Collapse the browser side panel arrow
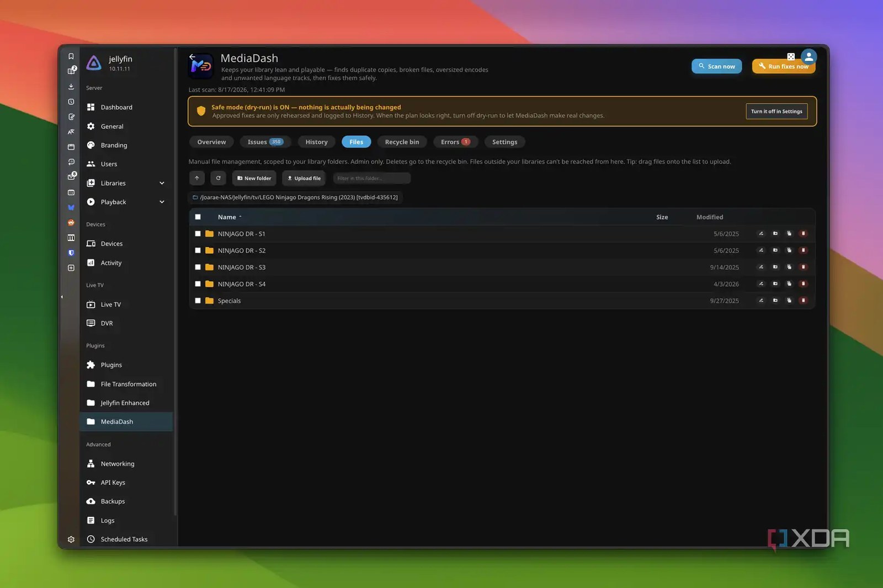883x588 pixels. point(62,297)
